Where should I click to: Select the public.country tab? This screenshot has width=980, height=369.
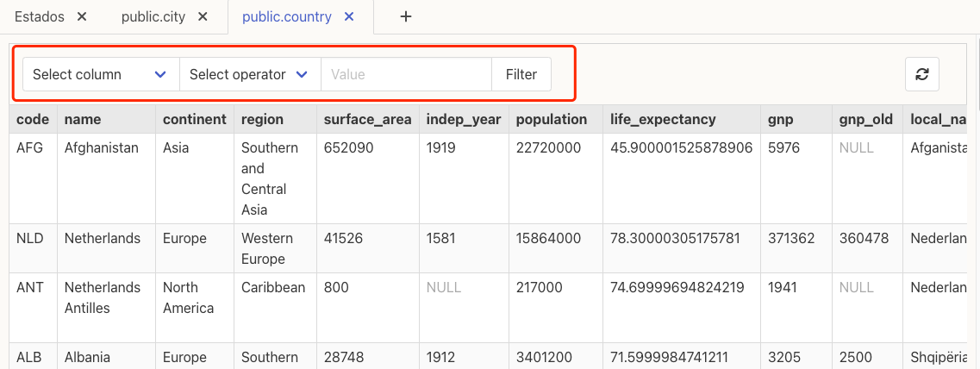[x=286, y=17]
